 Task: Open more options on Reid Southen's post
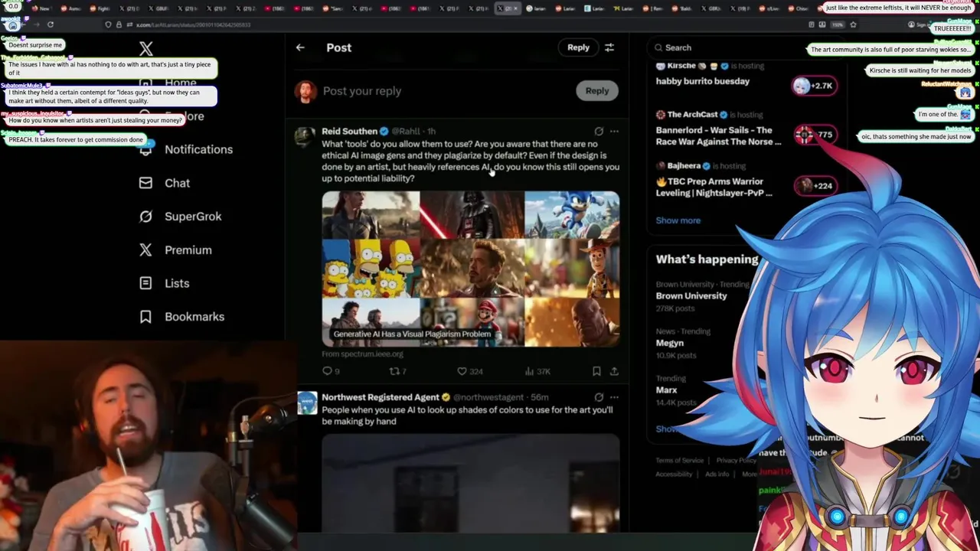point(614,131)
